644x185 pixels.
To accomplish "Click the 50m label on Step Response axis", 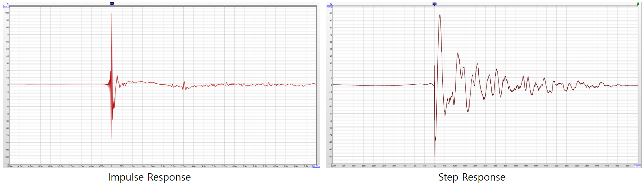I will click(536, 166).
